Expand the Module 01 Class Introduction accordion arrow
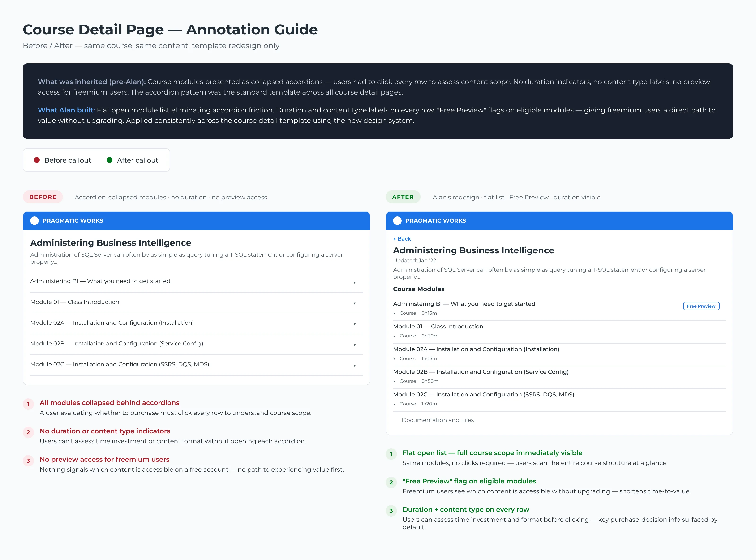The width and height of the screenshot is (756, 560). tap(354, 303)
